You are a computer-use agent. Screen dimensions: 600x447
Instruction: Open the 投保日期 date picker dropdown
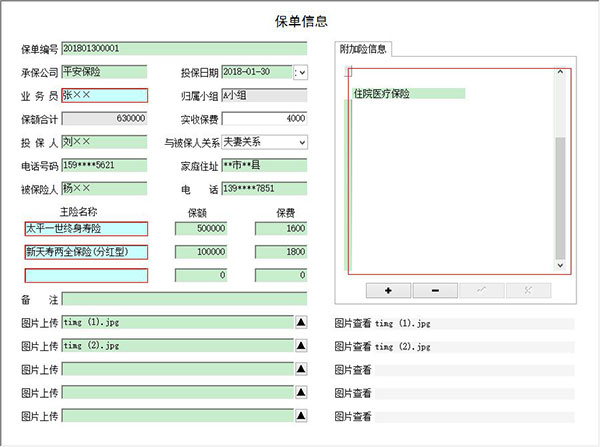[301, 72]
